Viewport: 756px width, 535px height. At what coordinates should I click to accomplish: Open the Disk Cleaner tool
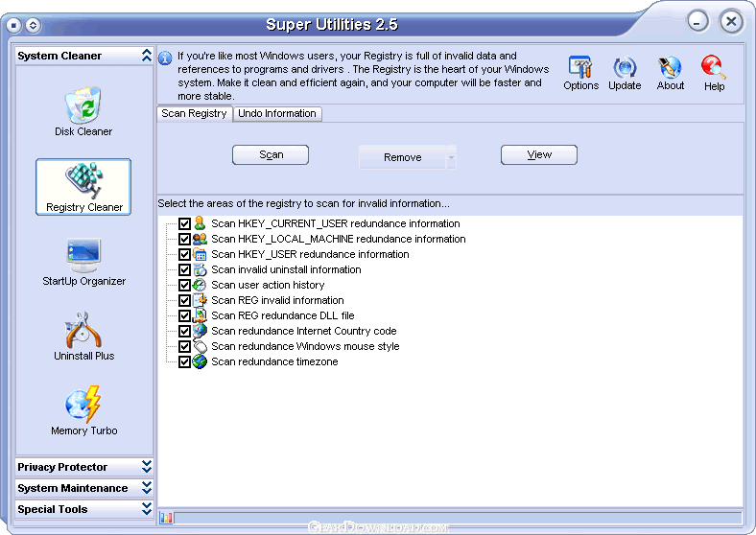tap(83, 112)
